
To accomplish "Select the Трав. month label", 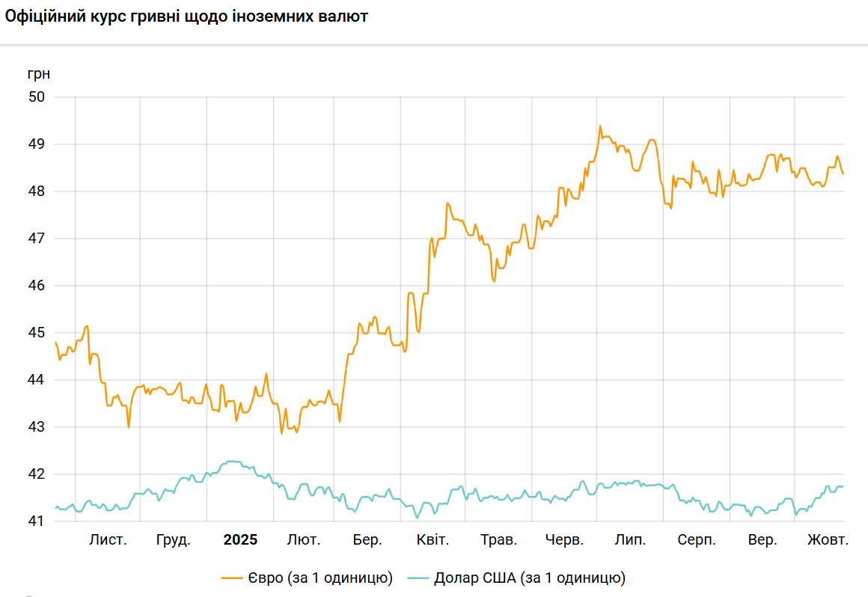I will tap(498, 540).
